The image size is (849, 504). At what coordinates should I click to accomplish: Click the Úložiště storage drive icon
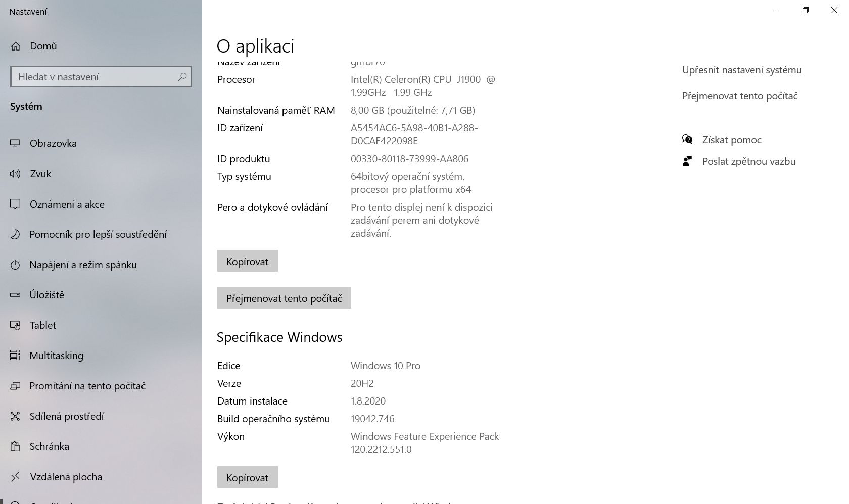[x=15, y=295]
